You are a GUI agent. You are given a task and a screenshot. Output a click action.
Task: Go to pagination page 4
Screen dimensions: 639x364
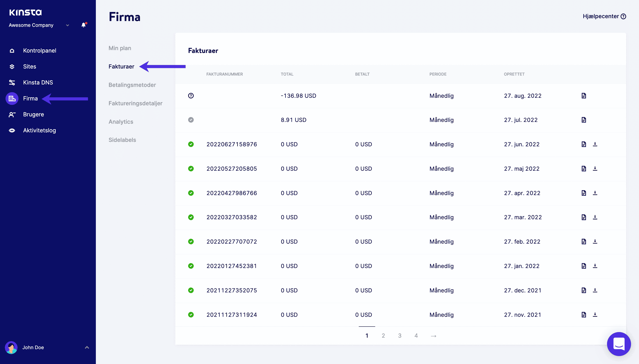(x=416, y=335)
